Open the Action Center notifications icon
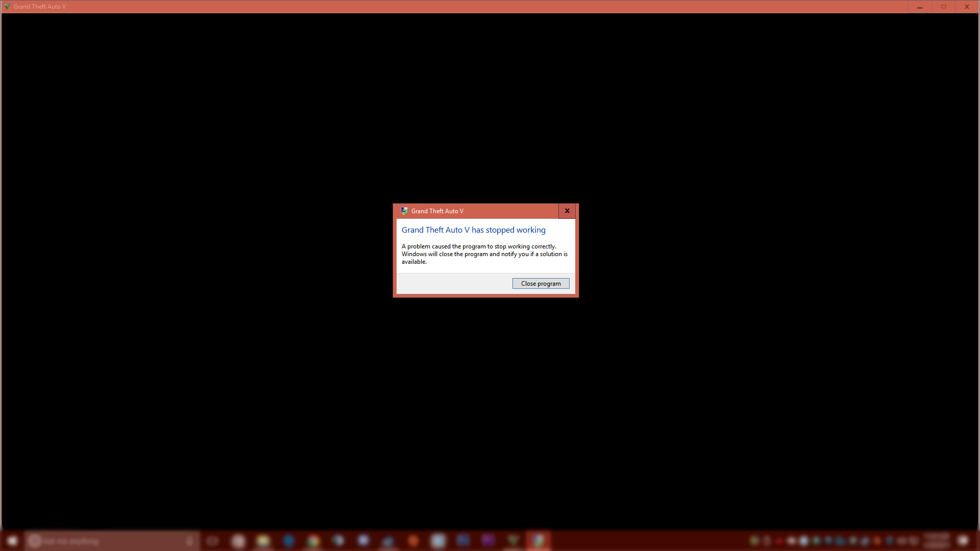 tap(963, 541)
